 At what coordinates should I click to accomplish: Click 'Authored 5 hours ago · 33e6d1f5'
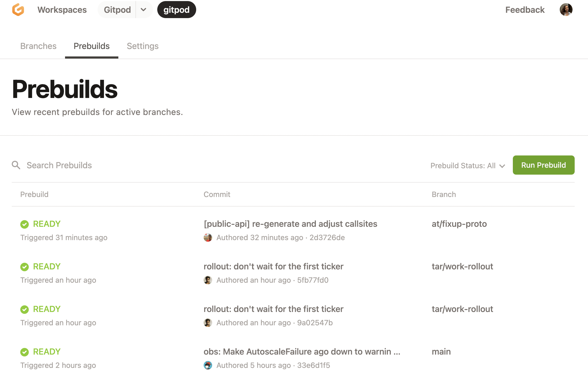coord(273,365)
